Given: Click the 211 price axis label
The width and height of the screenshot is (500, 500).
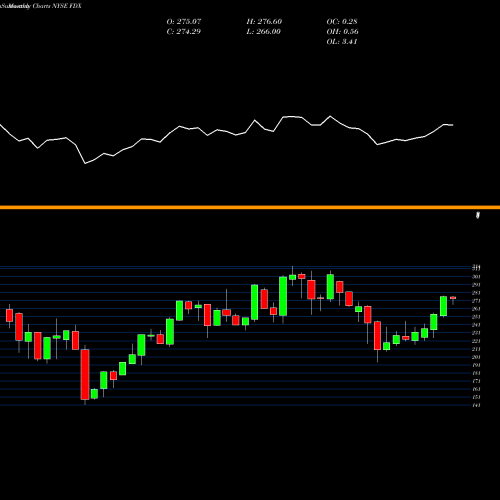Looking at the screenshot, I should point(476,349).
